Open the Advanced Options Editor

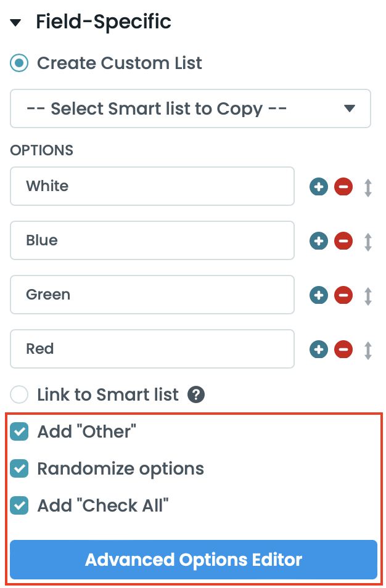pos(193,560)
